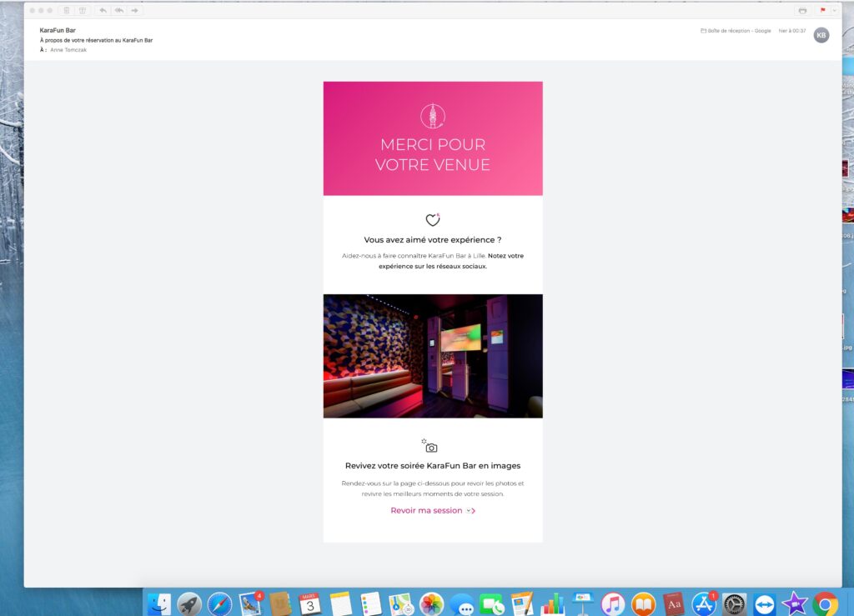Print the email using the printer icon
The image size is (854, 616).
point(802,11)
